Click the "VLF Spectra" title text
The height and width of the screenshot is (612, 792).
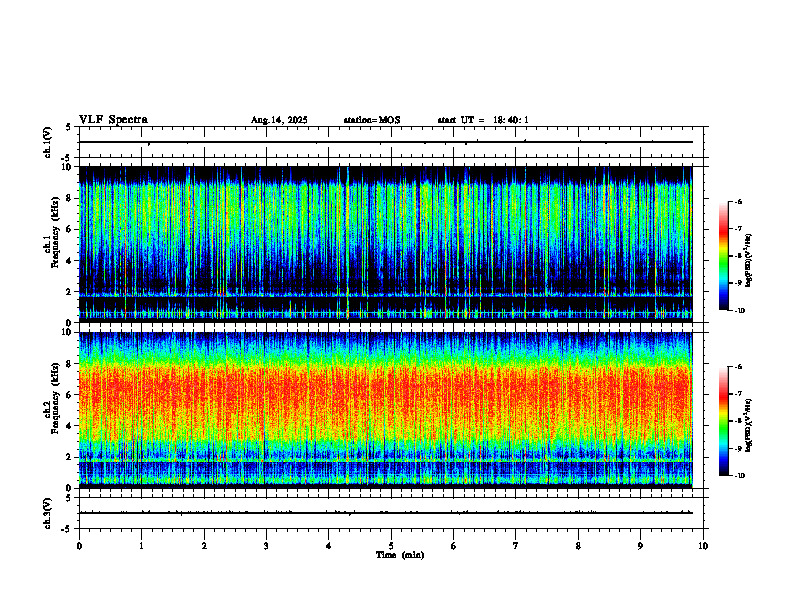(x=113, y=120)
